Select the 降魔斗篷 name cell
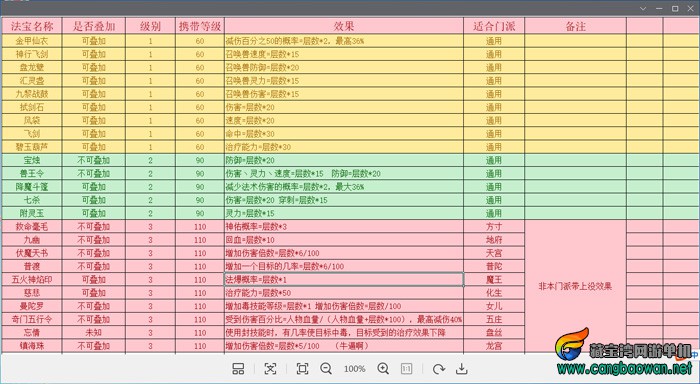The image size is (700, 384). (32, 187)
